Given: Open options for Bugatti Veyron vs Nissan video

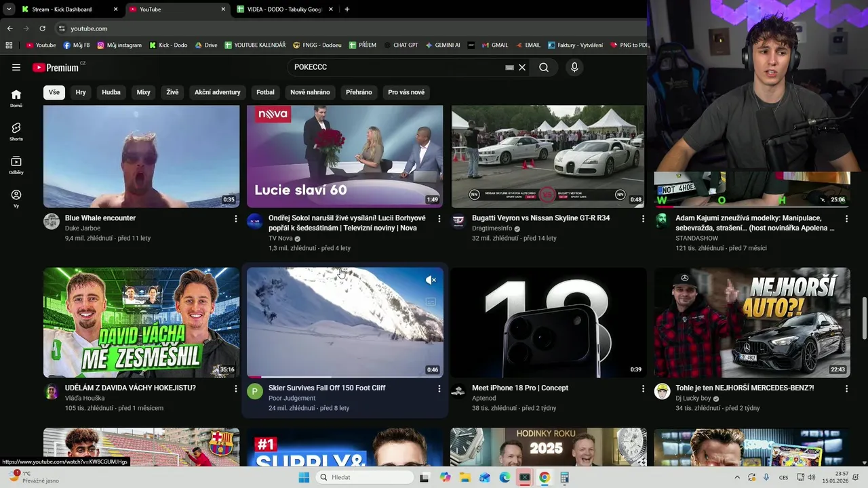Looking at the screenshot, I should tap(643, 218).
